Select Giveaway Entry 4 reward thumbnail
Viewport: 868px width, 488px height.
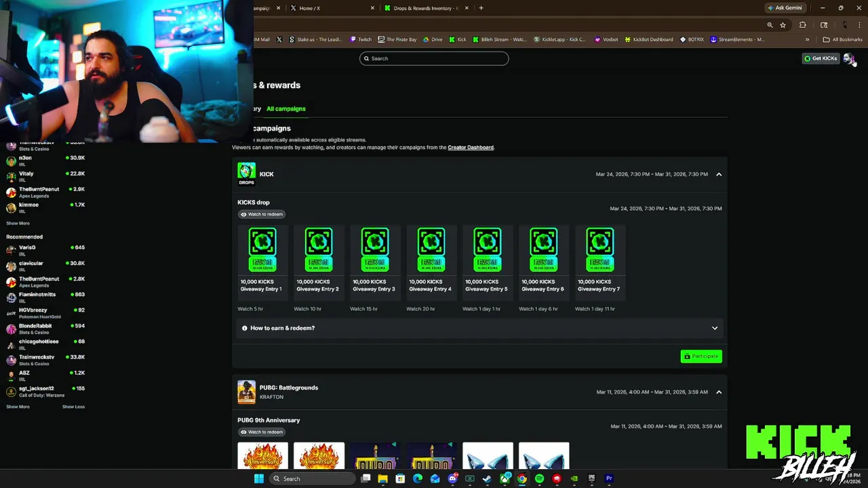coord(431,249)
